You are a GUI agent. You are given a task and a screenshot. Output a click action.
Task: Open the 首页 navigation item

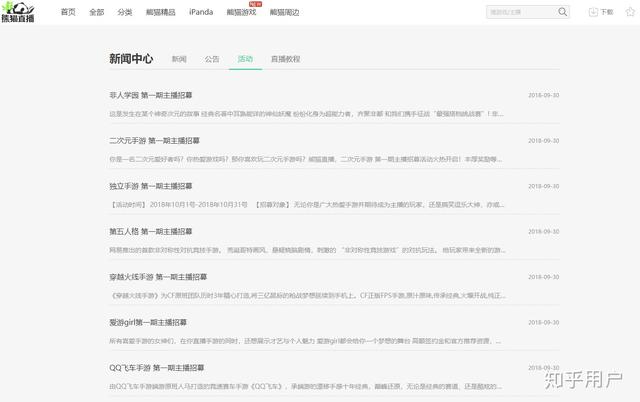tap(68, 12)
